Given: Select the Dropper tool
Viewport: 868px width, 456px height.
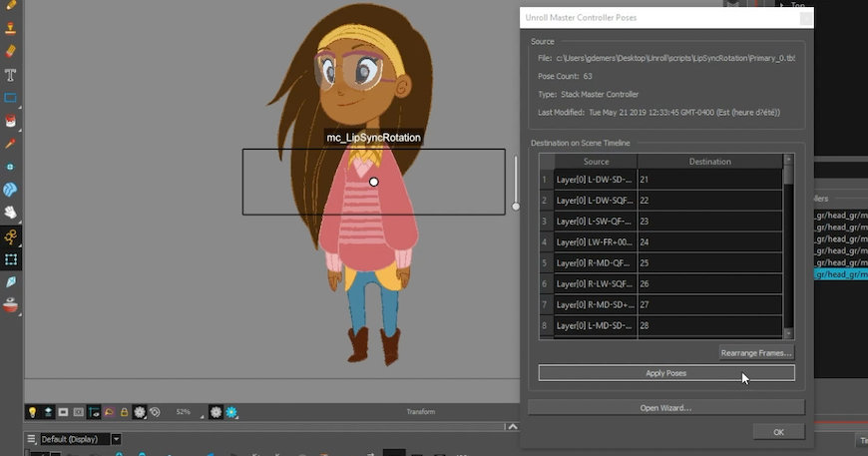Looking at the screenshot, I should coord(10,144).
